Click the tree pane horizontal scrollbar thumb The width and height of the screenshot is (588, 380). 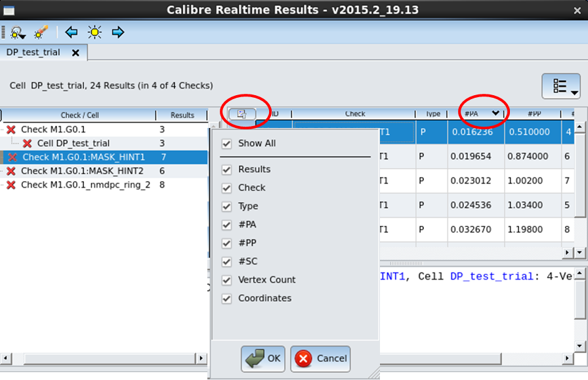click(110, 358)
